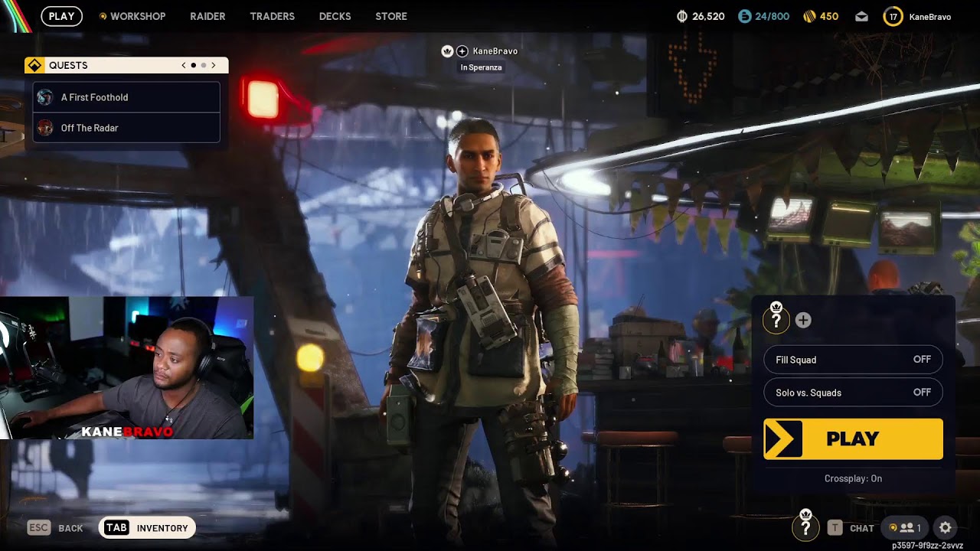The image size is (980, 551).
Task: Toggle the Solo vs. Squads option
Action: pyautogui.click(x=853, y=393)
